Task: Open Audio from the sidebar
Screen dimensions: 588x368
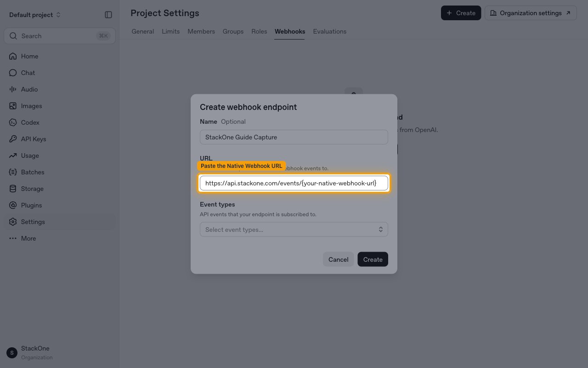Action: tap(60, 89)
